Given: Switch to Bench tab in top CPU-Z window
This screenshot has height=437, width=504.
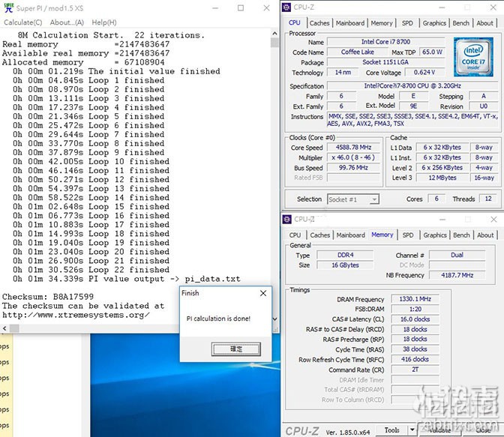Looking at the screenshot, I should pyautogui.click(x=461, y=23).
